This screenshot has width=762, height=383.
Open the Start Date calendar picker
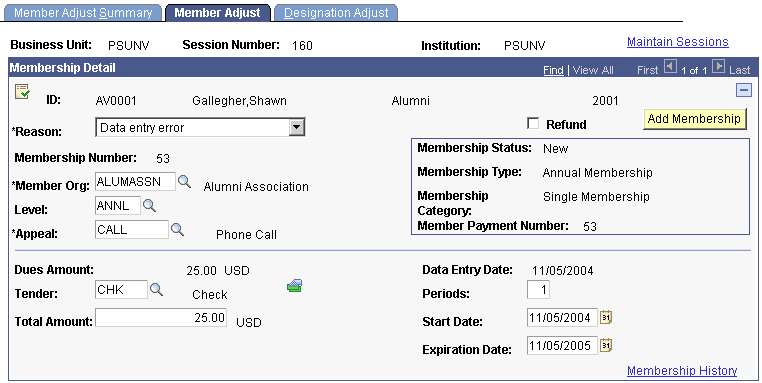coord(606,317)
